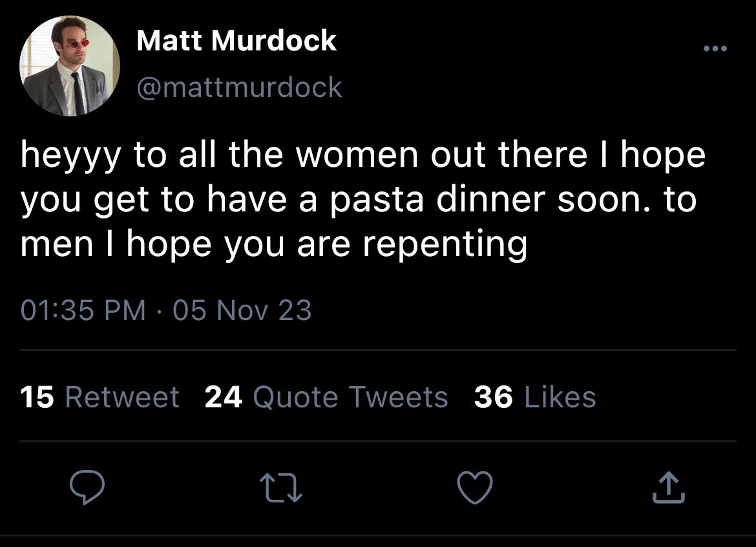The width and height of the screenshot is (756, 547).
Task: Click the number 15 before Retweet
Action: [37, 397]
